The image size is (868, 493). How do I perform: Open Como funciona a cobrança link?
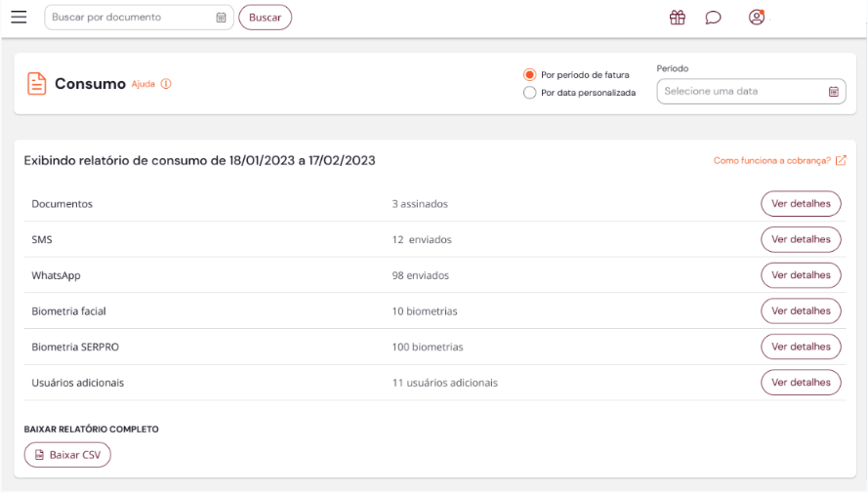(771, 160)
